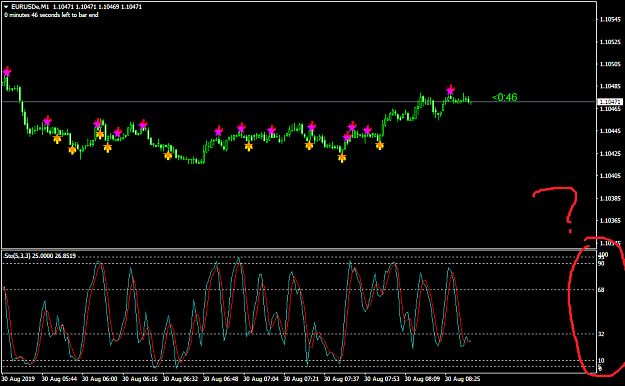Click the '30 Aug 07:37' time label
The image size is (625, 386).
(x=341, y=379)
